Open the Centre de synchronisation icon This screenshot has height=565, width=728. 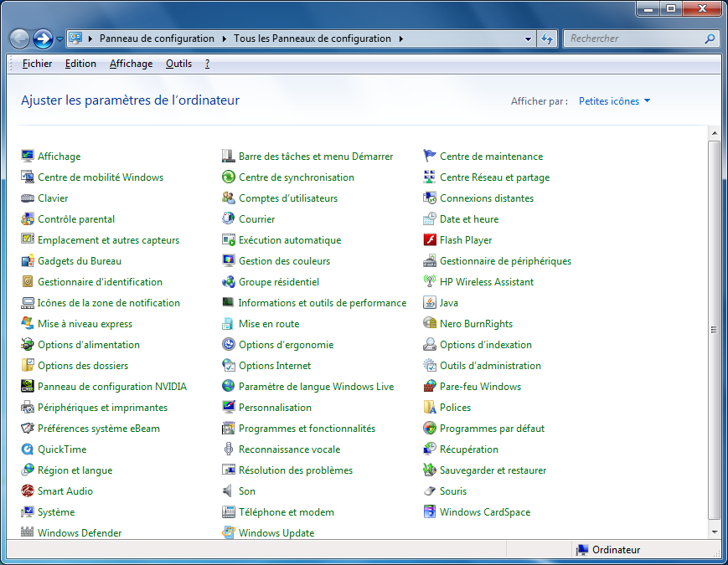(229, 177)
